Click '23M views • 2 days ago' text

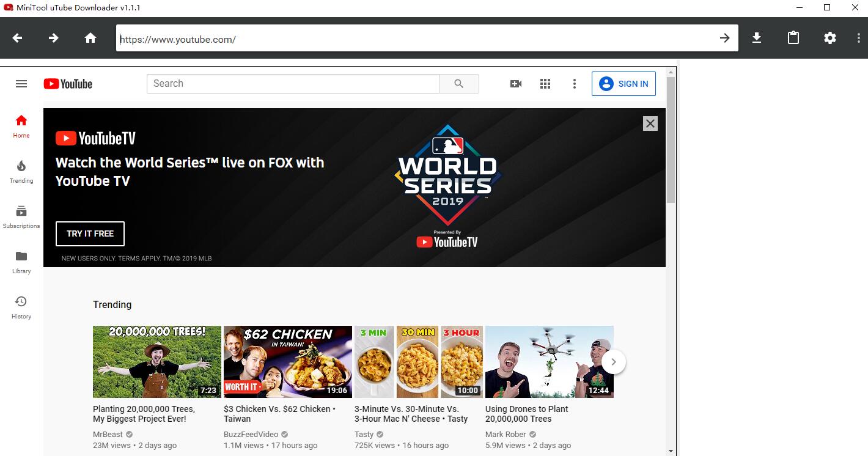(134, 446)
